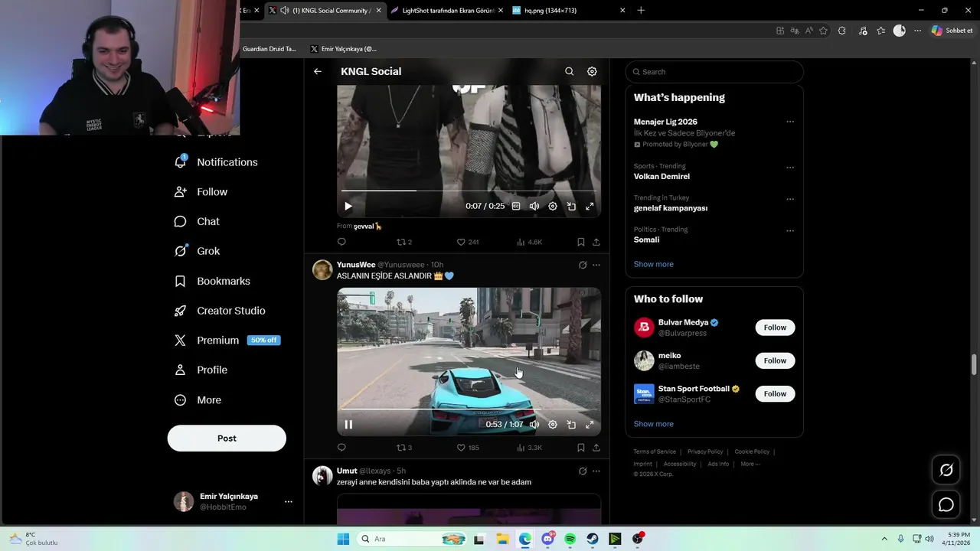The image size is (980, 551).
Task: Open options for Volkan Demirel trend
Action: [790, 167]
